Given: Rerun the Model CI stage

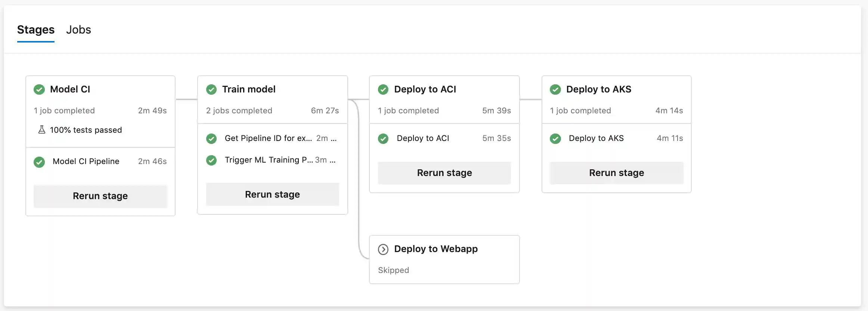Looking at the screenshot, I should click(x=100, y=196).
